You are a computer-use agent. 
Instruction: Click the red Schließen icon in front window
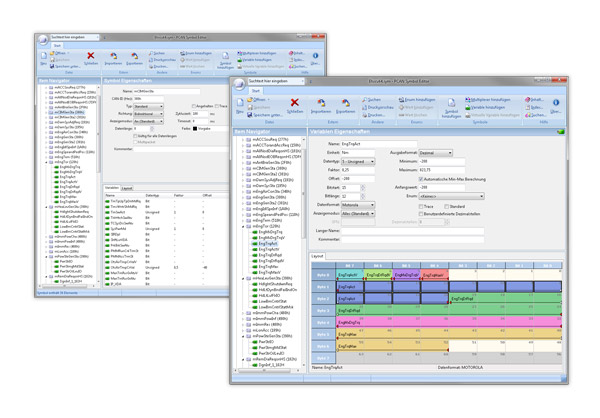pyautogui.click(x=296, y=102)
